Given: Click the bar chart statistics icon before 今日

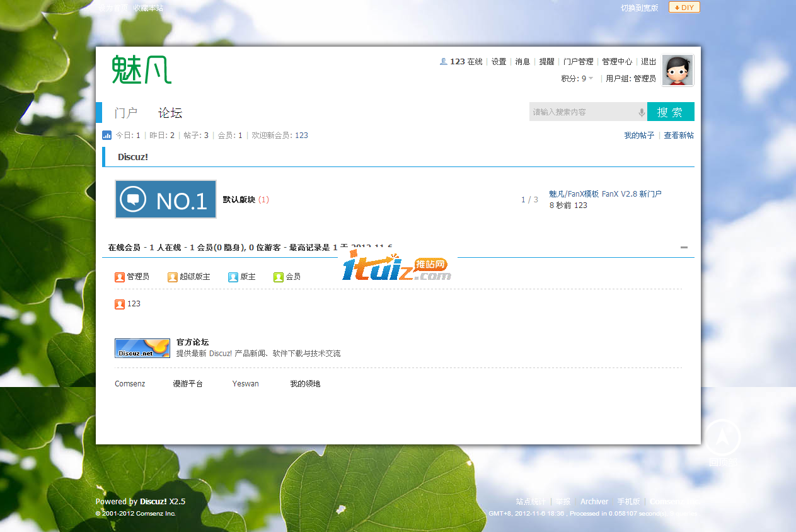Looking at the screenshot, I should [x=107, y=135].
